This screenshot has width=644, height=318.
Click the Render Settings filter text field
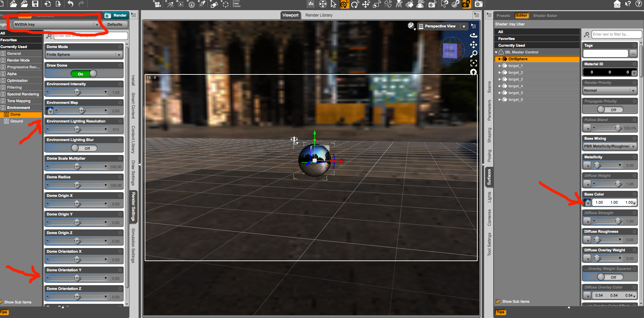point(91,36)
